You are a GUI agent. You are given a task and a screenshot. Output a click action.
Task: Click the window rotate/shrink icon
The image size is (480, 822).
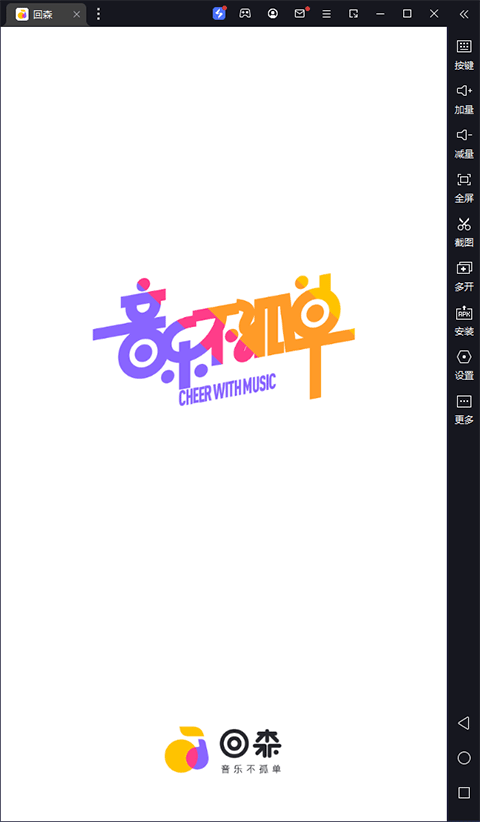[354, 14]
